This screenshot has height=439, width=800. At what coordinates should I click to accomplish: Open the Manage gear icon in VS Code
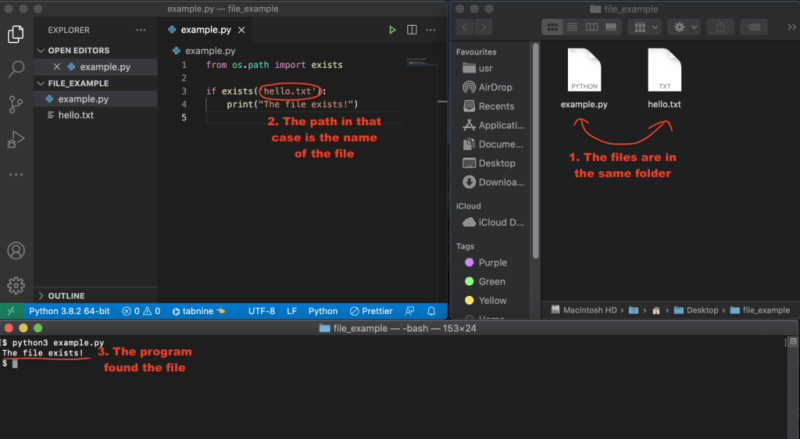[16, 285]
